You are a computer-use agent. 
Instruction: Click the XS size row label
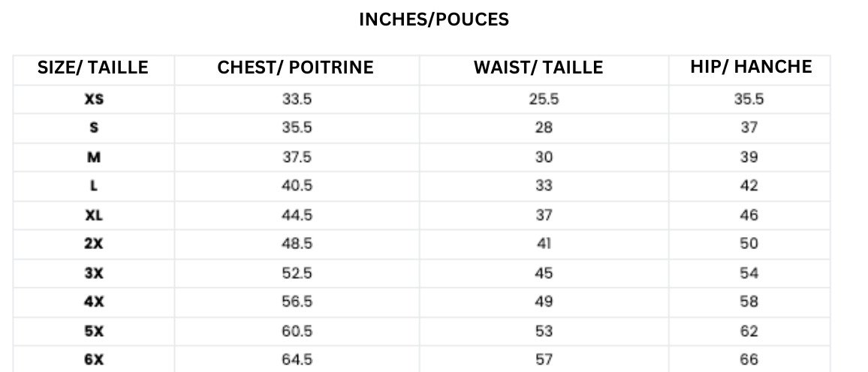[x=94, y=100]
